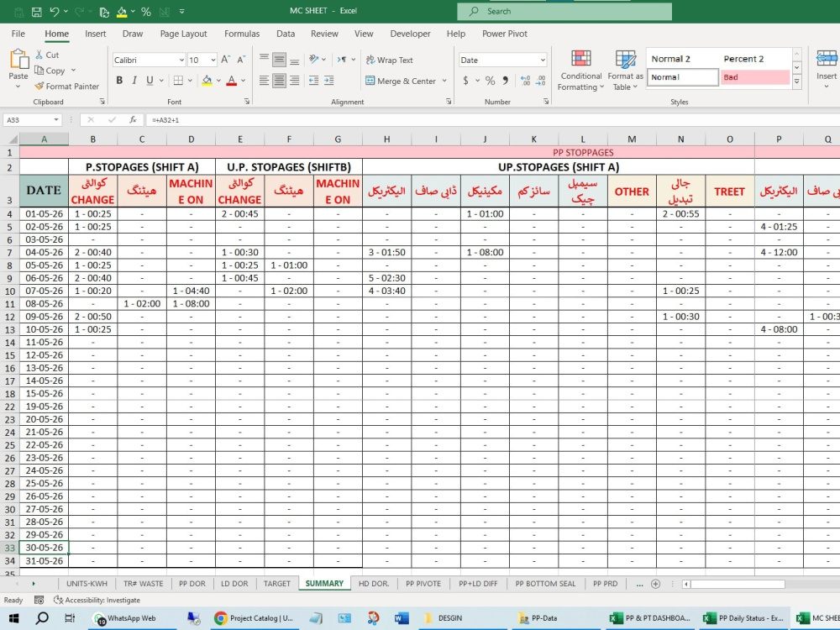The width and height of the screenshot is (840, 630).
Task: Click the new sheet plus button
Action: tap(655, 584)
